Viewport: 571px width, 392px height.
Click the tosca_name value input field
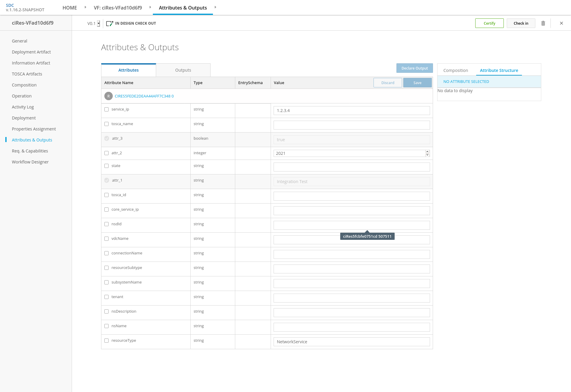[352, 125]
